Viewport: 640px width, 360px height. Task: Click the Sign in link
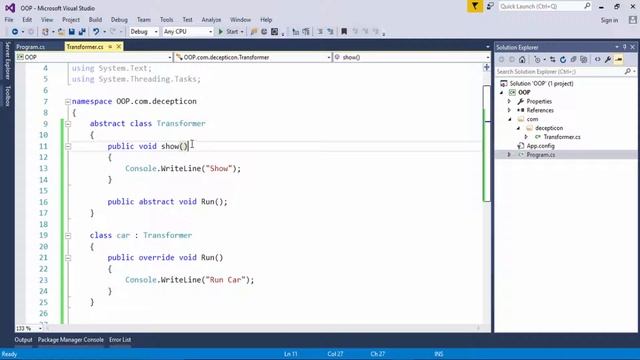point(609,20)
